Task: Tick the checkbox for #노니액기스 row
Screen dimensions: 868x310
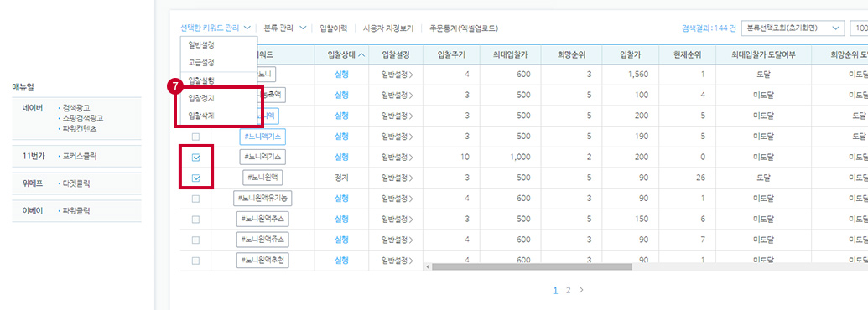Action: click(195, 137)
